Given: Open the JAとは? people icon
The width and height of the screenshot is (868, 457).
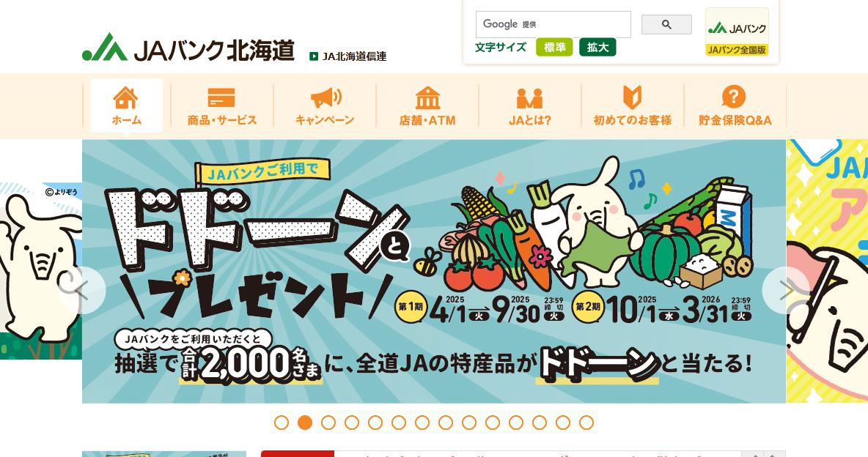Looking at the screenshot, I should [x=530, y=98].
